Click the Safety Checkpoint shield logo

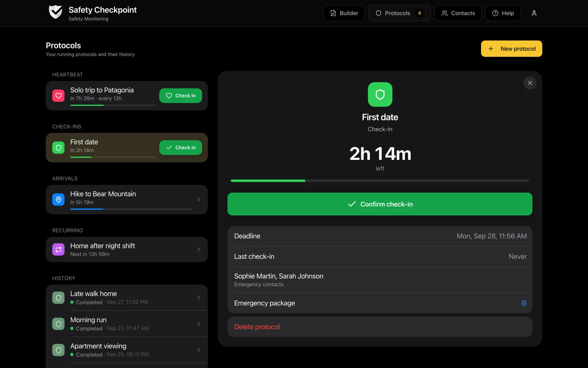(55, 12)
